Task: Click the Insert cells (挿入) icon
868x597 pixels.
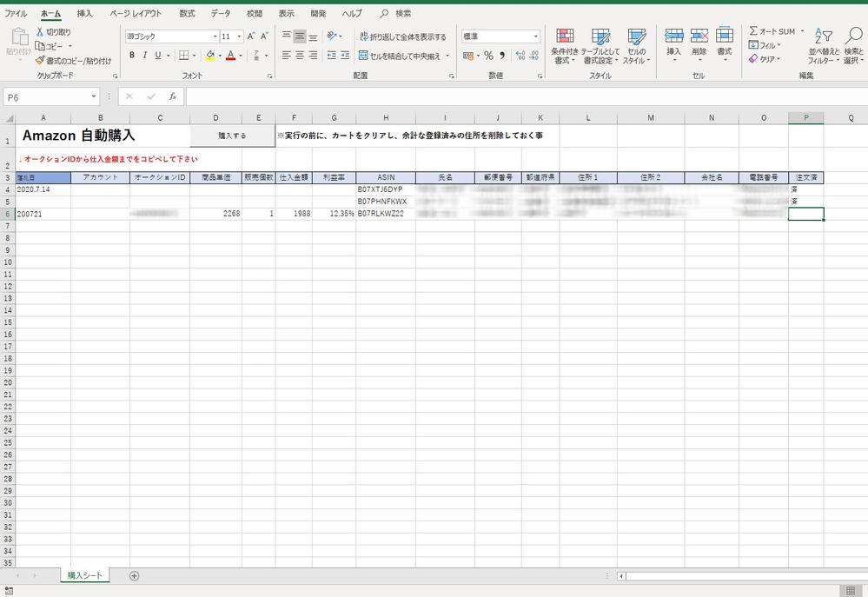Action: 673,36
